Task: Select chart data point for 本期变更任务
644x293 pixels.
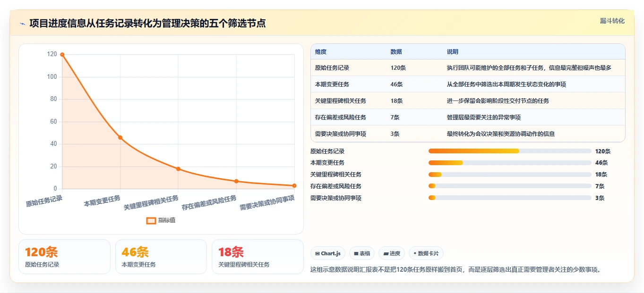Action: [120, 137]
